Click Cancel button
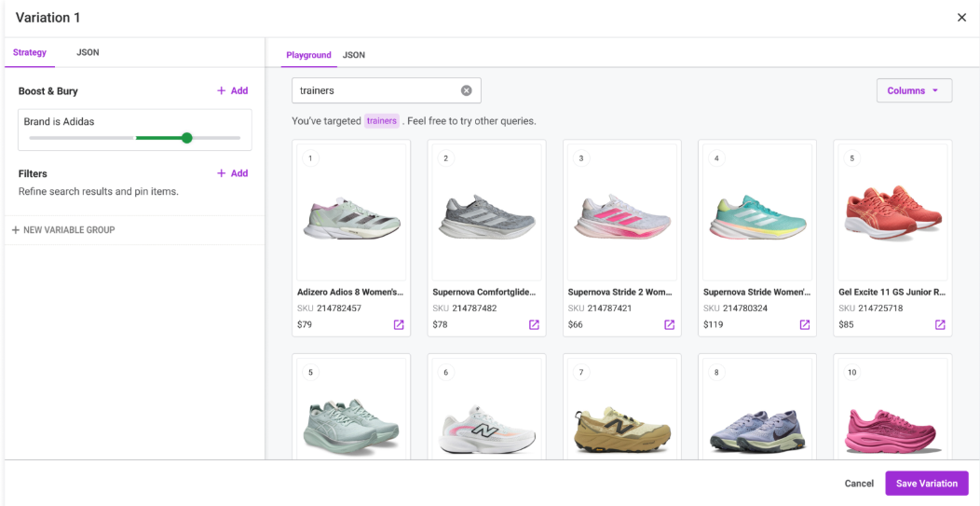Image resolution: width=980 pixels, height=506 pixels. tap(860, 484)
